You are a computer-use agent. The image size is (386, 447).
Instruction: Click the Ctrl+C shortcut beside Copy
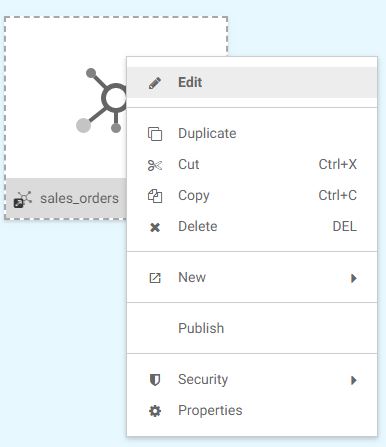(337, 195)
